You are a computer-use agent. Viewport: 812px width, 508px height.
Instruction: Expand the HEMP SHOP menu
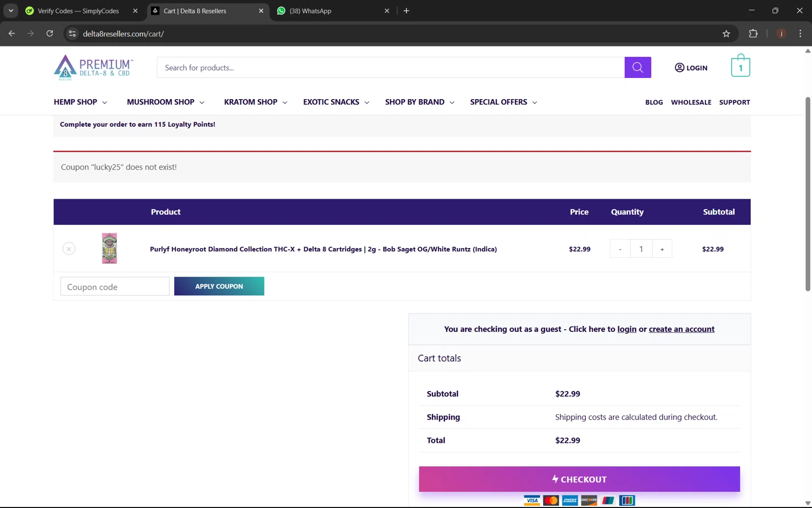80,102
